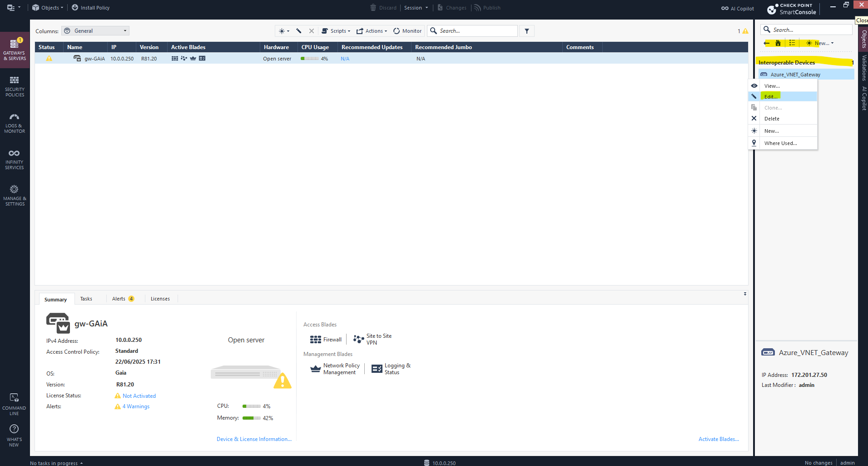
Task: Publish the session changes
Action: pos(487,8)
